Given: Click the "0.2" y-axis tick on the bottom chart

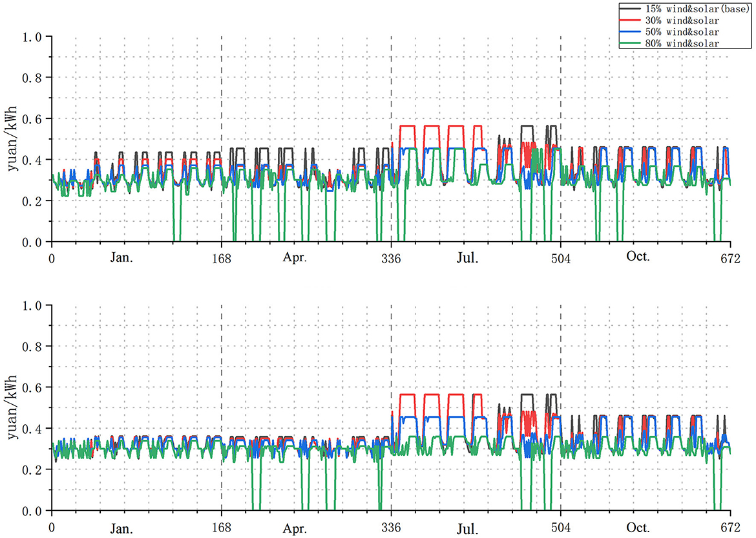Looking at the screenshot, I should (32, 469).
